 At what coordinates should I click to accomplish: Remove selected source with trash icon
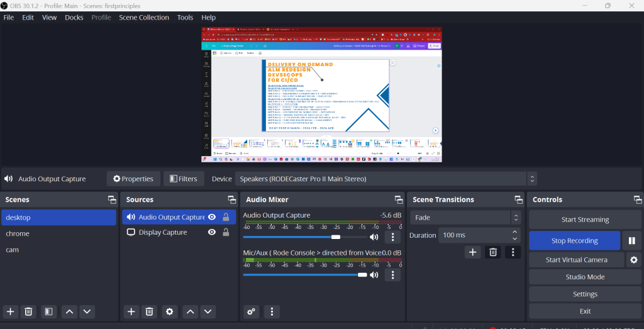[x=149, y=312]
